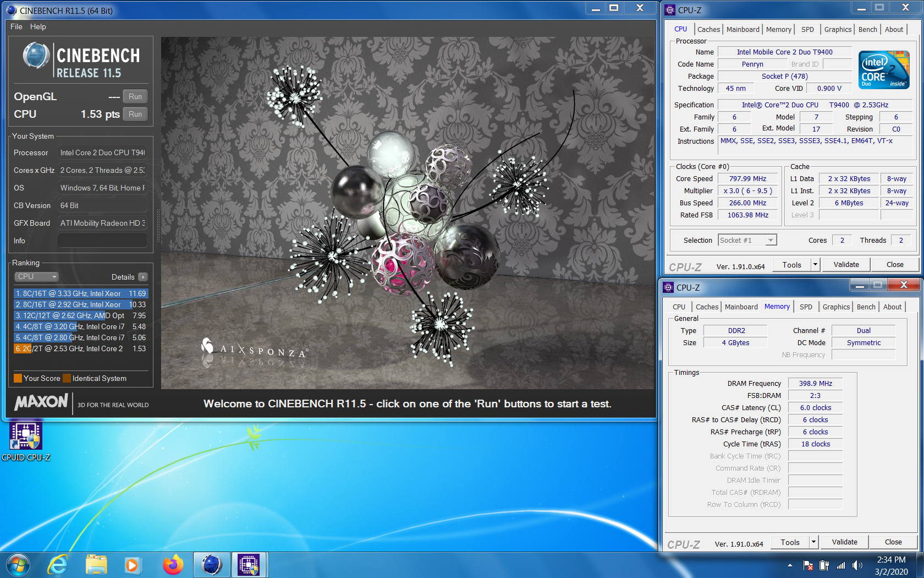The image size is (924, 578).
Task: Click Close button in upper CPU-Z
Action: pos(895,265)
